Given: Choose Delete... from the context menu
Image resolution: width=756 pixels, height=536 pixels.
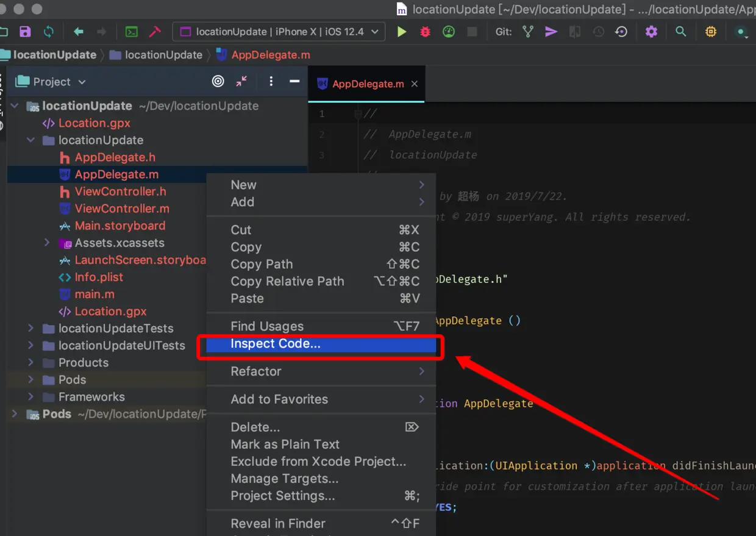Looking at the screenshot, I should point(321,427).
